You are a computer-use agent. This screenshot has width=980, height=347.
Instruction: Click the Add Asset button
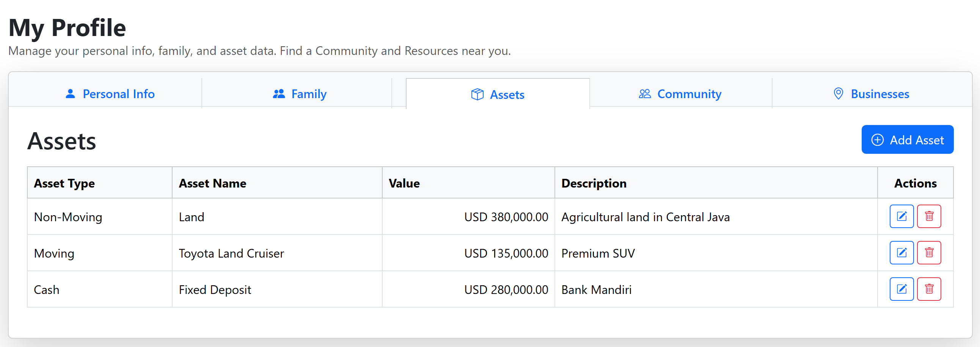coord(907,139)
